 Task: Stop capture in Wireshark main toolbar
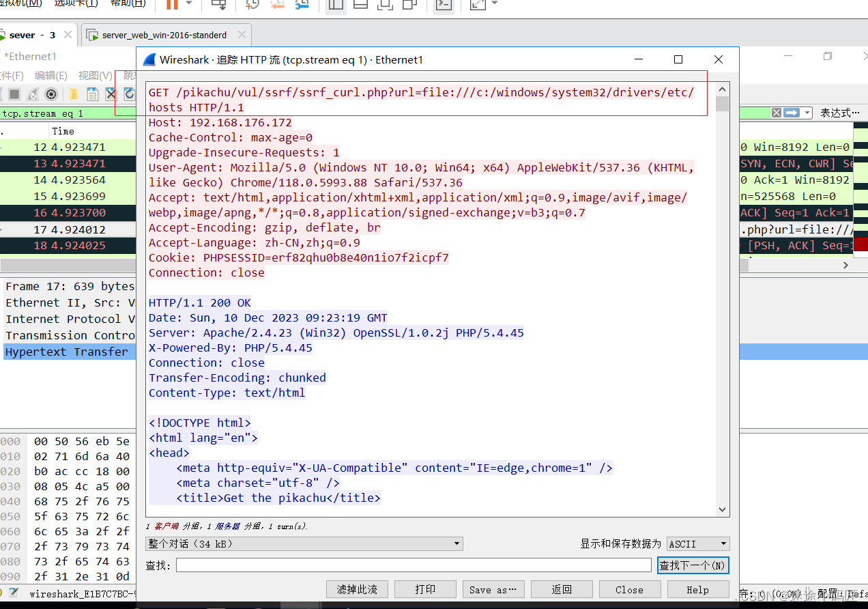click(x=14, y=94)
